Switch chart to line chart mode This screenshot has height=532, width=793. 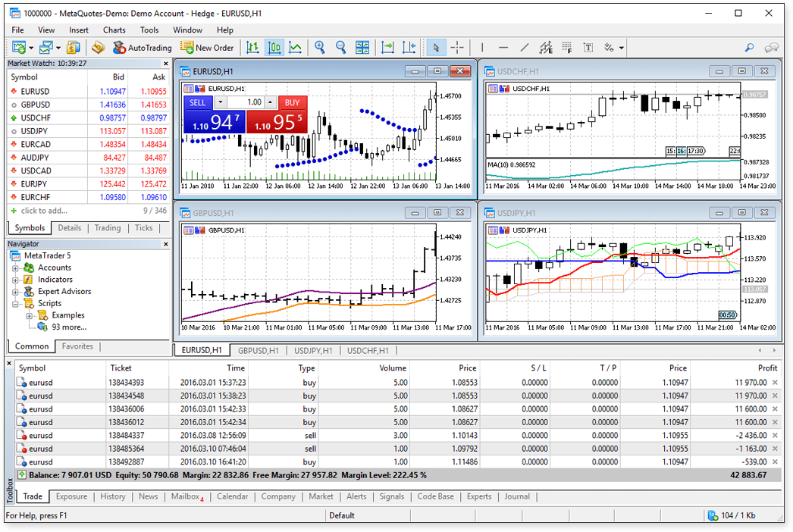pos(296,48)
